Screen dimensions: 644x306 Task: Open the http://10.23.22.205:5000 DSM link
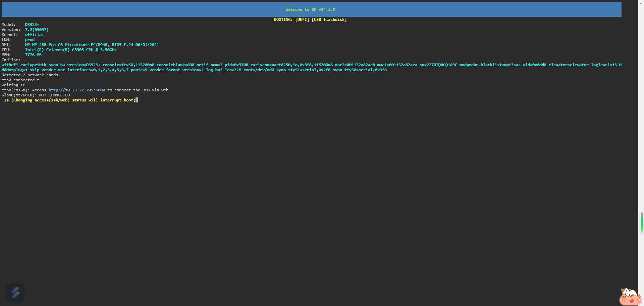point(77,90)
